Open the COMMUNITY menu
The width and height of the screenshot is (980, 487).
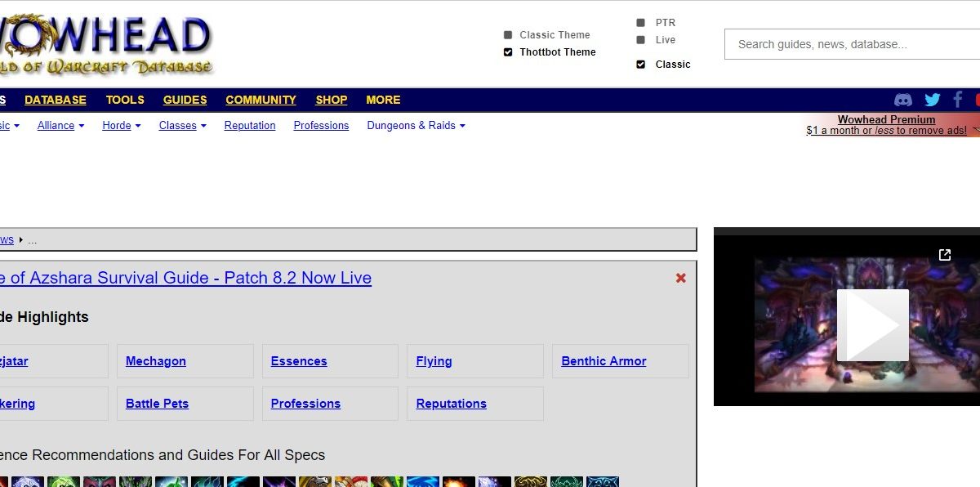coord(261,100)
